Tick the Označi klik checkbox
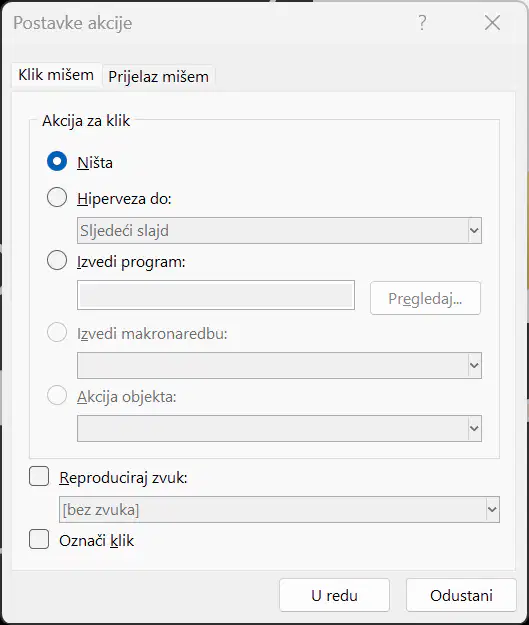 (39, 539)
